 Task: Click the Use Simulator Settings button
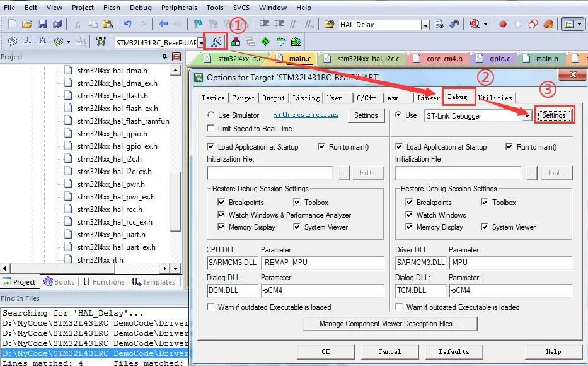click(366, 115)
